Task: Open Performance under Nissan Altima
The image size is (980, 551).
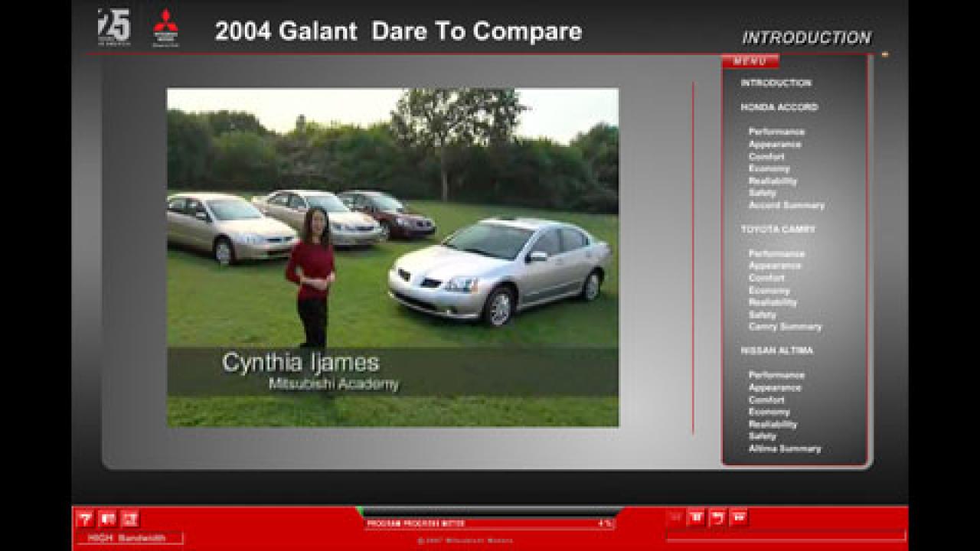Action: coord(776,375)
